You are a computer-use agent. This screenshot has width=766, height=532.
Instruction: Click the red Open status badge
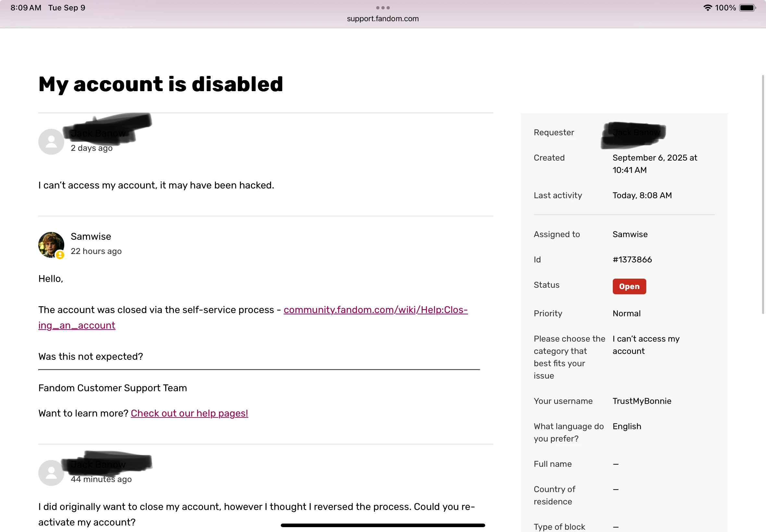[629, 286]
